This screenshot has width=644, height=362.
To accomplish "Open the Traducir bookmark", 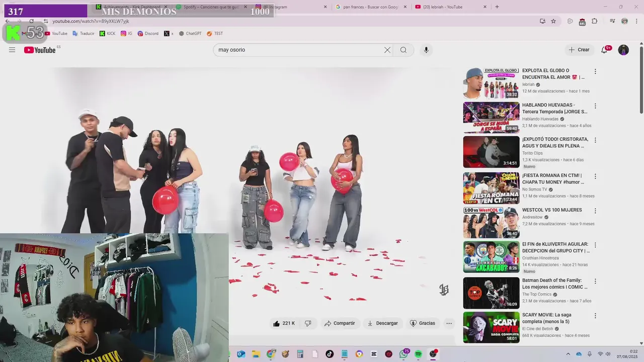I will click(x=84, y=34).
